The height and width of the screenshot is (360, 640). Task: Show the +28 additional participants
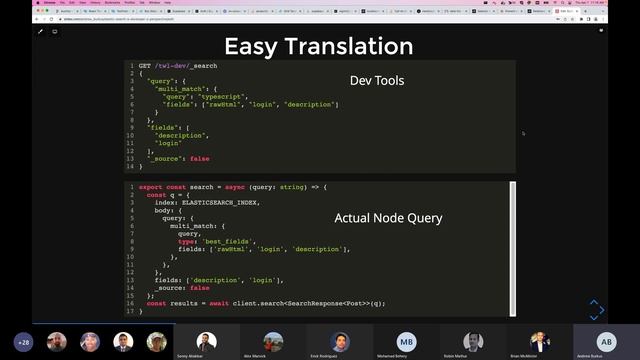coord(24,342)
